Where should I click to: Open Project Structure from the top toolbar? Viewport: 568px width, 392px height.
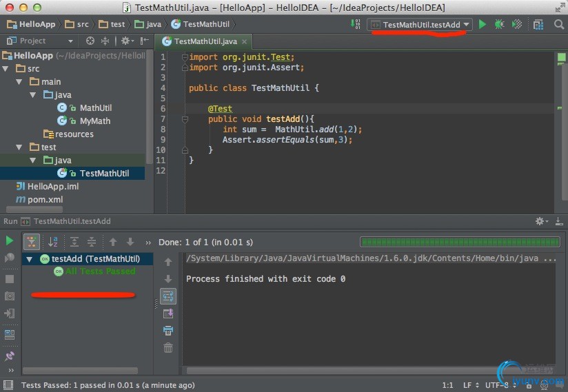click(x=538, y=24)
